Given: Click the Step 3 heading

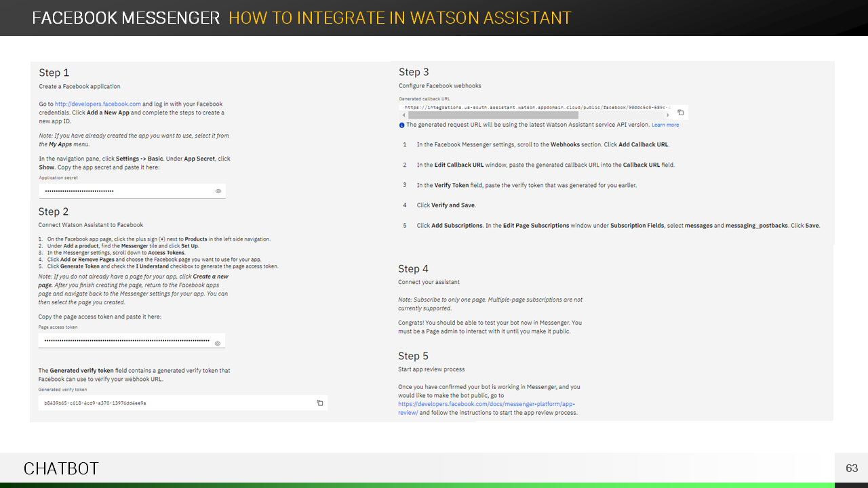Looking at the screenshot, I should point(414,73).
